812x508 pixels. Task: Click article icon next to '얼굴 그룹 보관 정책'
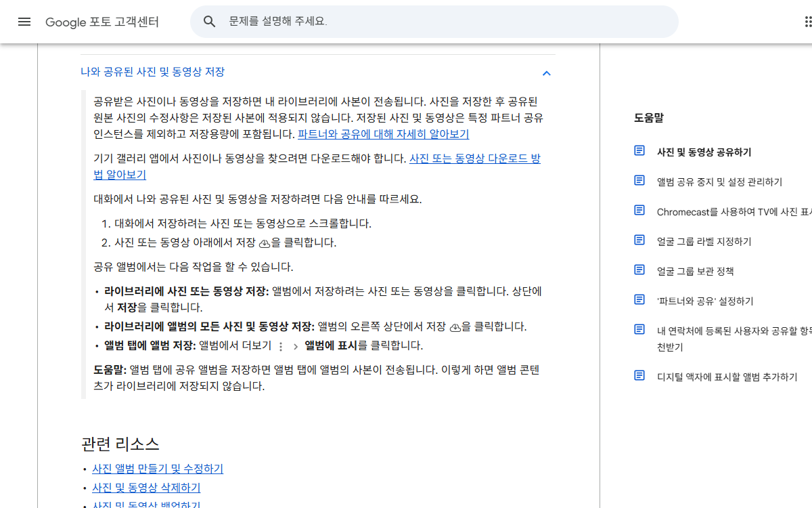tap(639, 270)
